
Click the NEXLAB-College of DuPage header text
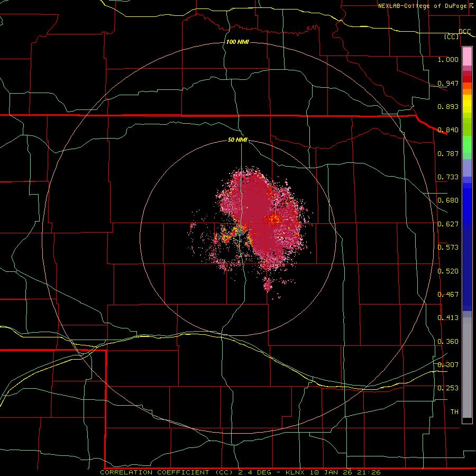tap(423, 6)
